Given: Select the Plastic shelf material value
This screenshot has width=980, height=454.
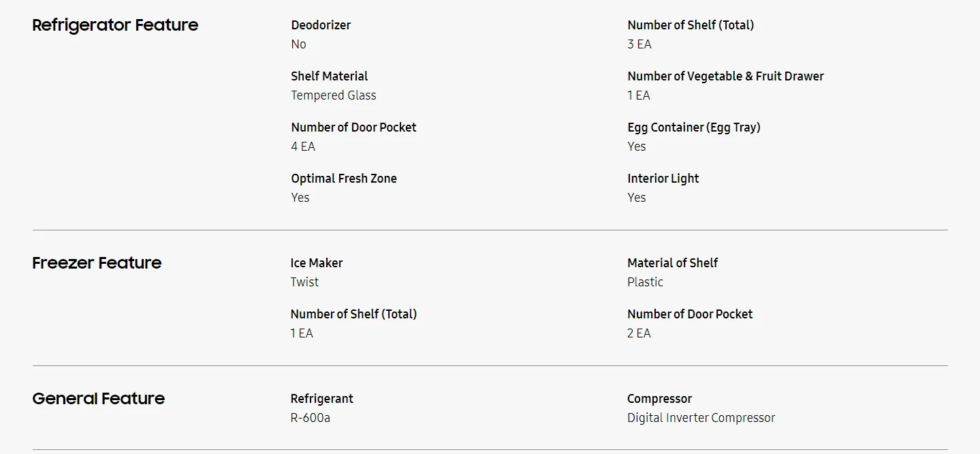Looking at the screenshot, I should [x=645, y=282].
